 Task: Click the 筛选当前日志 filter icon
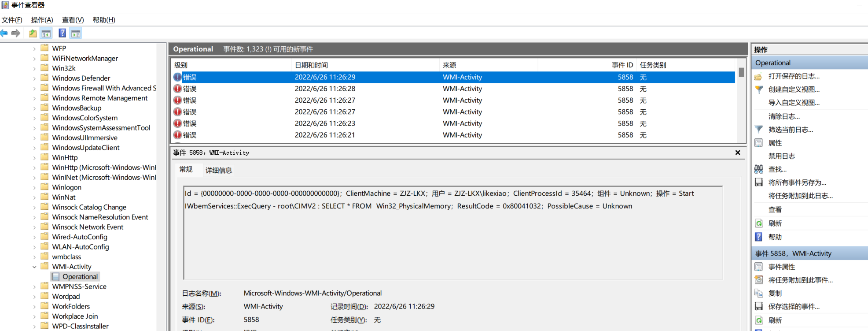coord(758,130)
